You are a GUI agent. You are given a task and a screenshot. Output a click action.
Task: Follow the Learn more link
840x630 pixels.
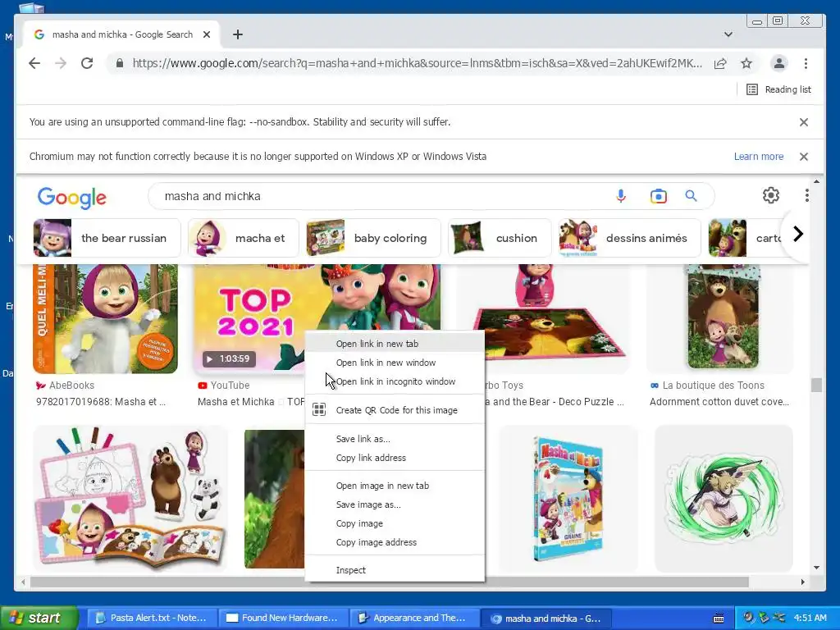[x=759, y=157]
